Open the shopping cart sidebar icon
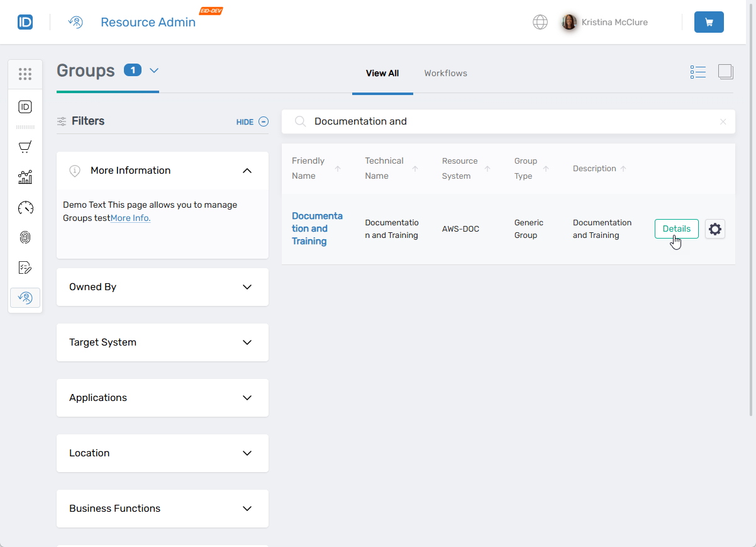The height and width of the screenshot is (547, 756). click(x=25, y=147)
